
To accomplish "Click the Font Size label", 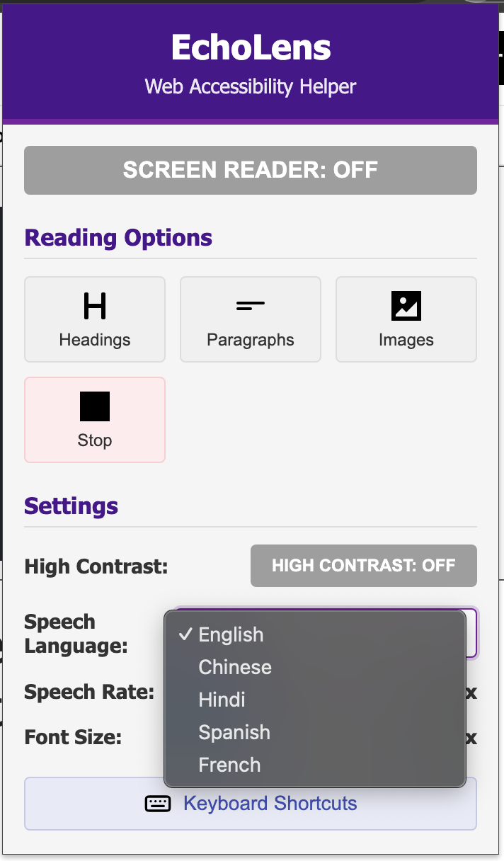I will tap(73, 737).
